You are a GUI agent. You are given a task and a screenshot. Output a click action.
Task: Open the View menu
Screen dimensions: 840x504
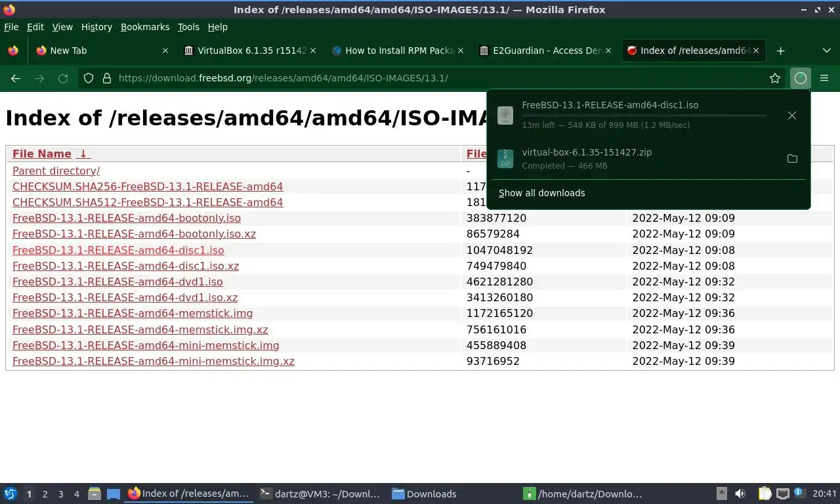[62, 27]
